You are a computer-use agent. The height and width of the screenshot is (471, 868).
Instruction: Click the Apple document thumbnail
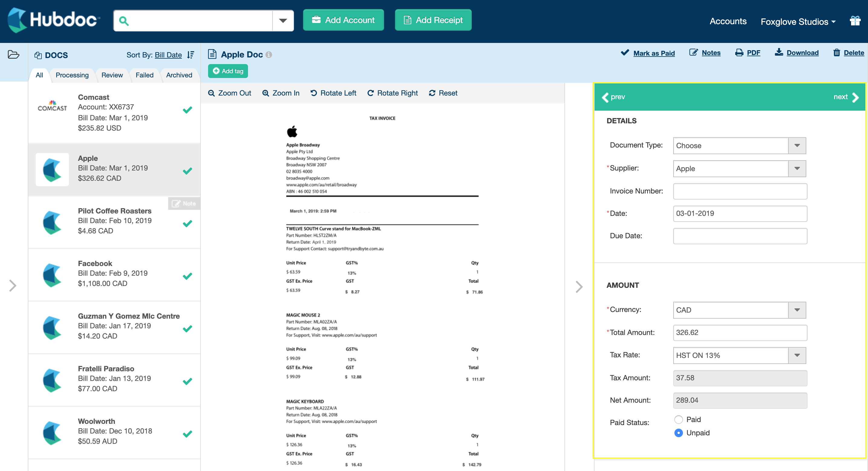tap(52, 170)
